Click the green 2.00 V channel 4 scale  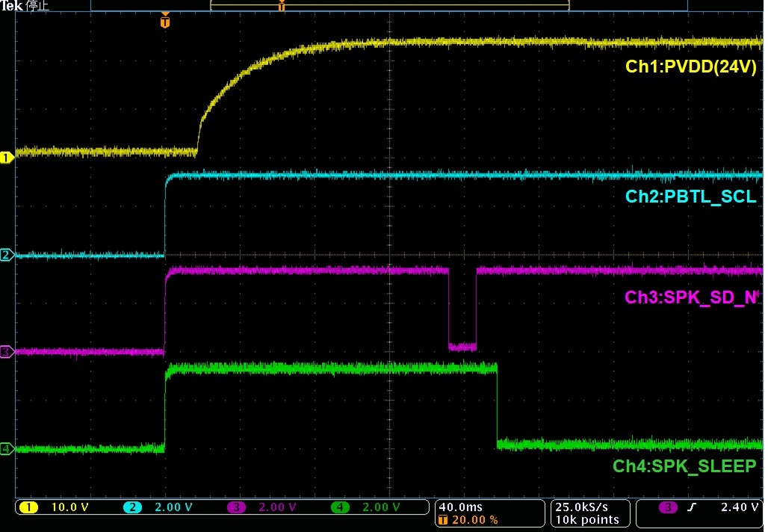pos(381,507)
